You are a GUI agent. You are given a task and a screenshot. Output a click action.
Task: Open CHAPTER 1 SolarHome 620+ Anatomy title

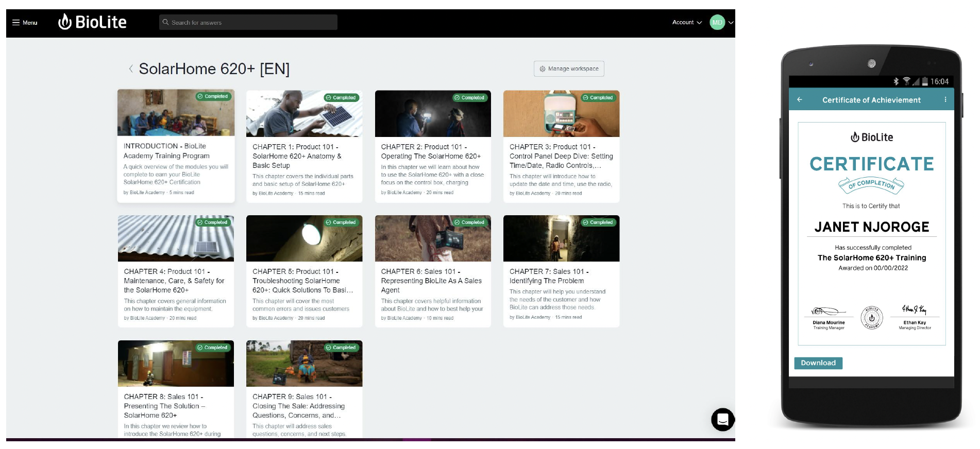(297, 156)
